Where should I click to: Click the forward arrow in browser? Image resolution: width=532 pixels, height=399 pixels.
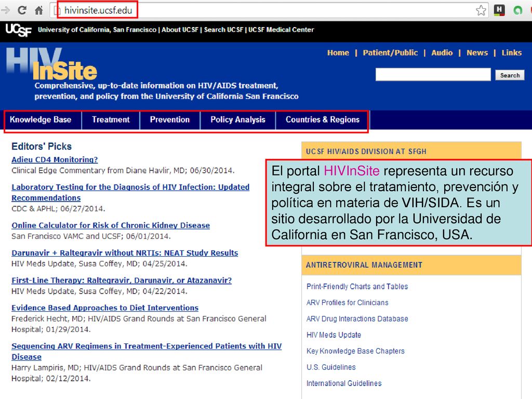(x=5, y=10)
